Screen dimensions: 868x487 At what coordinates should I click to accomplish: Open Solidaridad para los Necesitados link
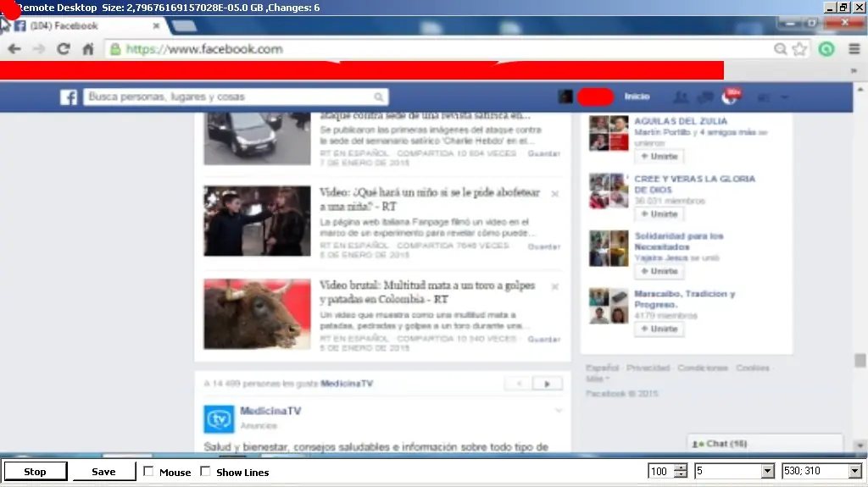(x=679, y=241)
